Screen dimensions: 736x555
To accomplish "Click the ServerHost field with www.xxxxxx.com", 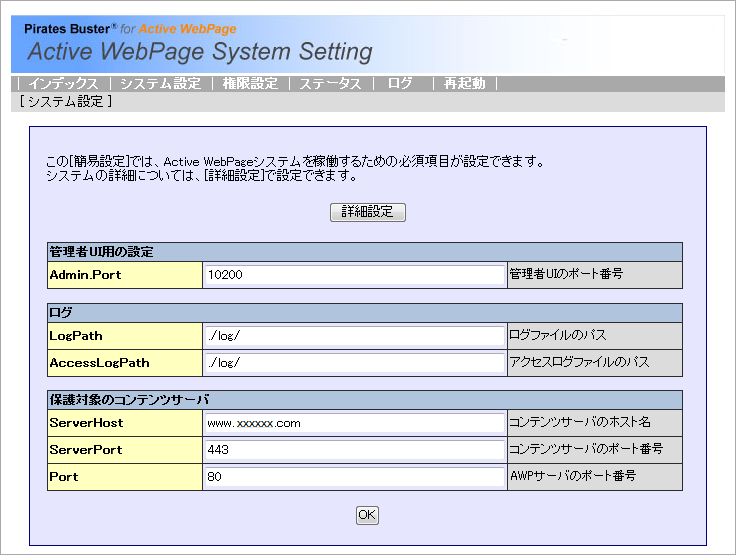I will pos(355,423).
